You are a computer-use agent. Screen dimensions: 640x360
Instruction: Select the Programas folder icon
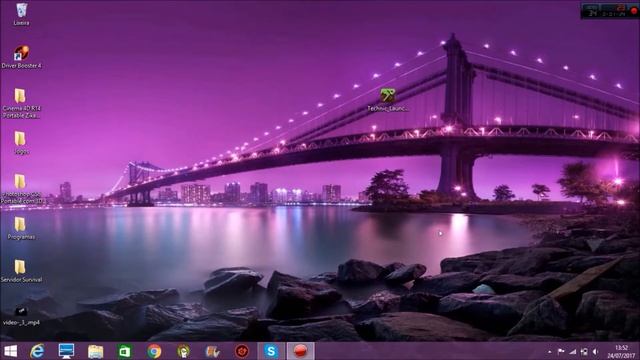coord(21,228)
